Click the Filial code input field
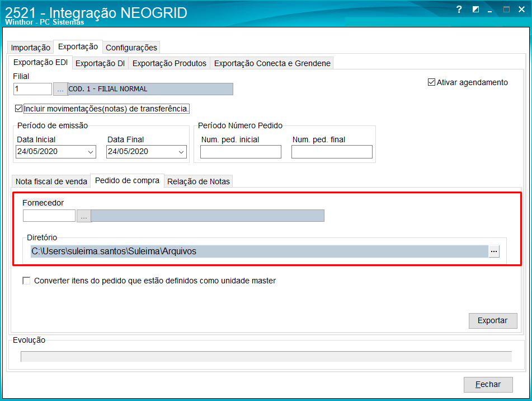The width and height of the screenshot is (532, 401). tap(32, 89)
